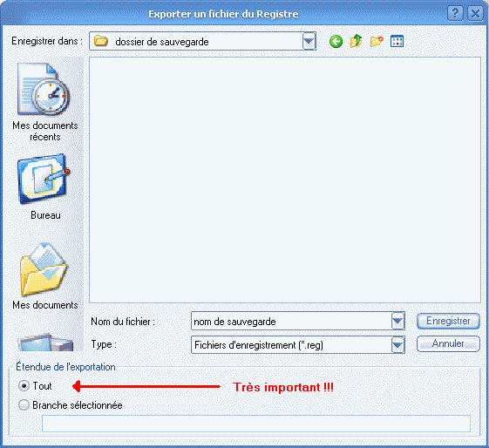Click the help question mark button
The height and width of the screenshot is (448, 489).
tap(455, 14)
